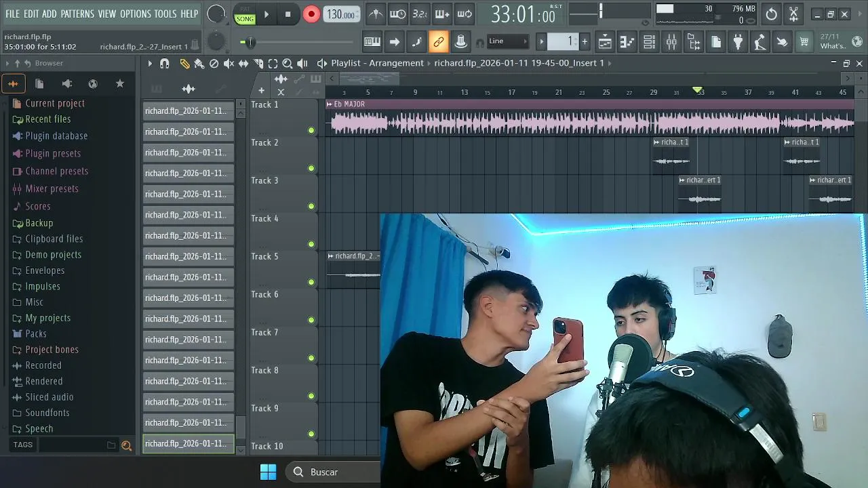Expand Plugin database in Browser

pos(56,136)
